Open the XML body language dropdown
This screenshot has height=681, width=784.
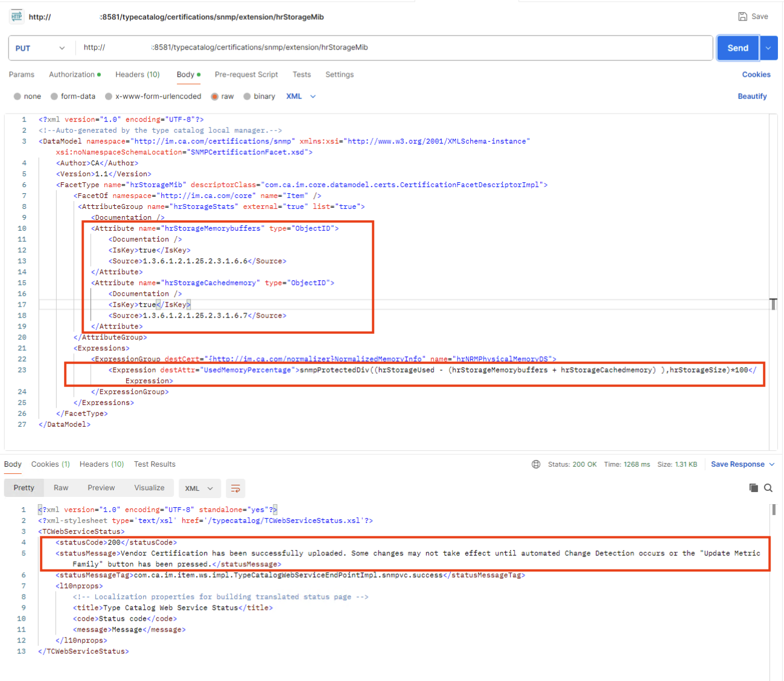[301, 97]
